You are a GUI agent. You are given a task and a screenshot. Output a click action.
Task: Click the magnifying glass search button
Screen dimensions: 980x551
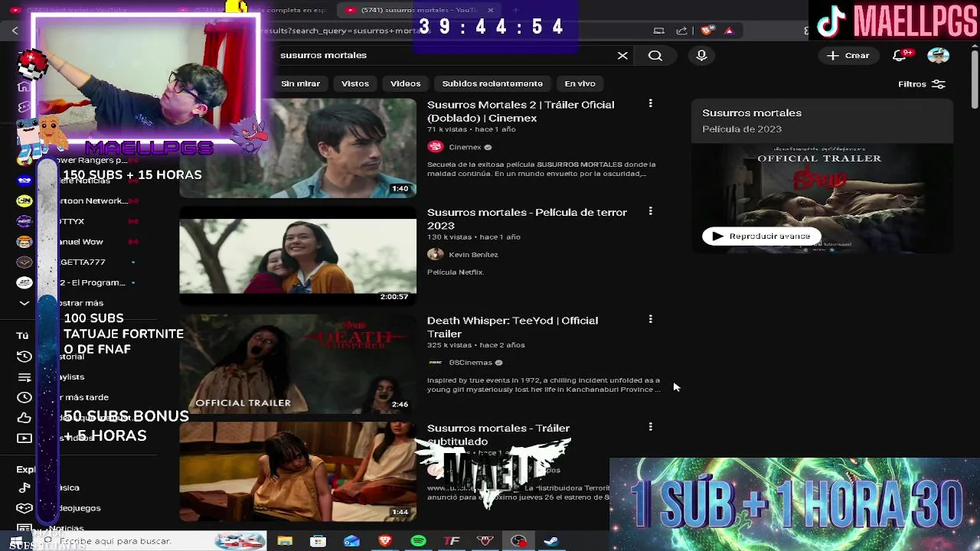coord(655,56)
